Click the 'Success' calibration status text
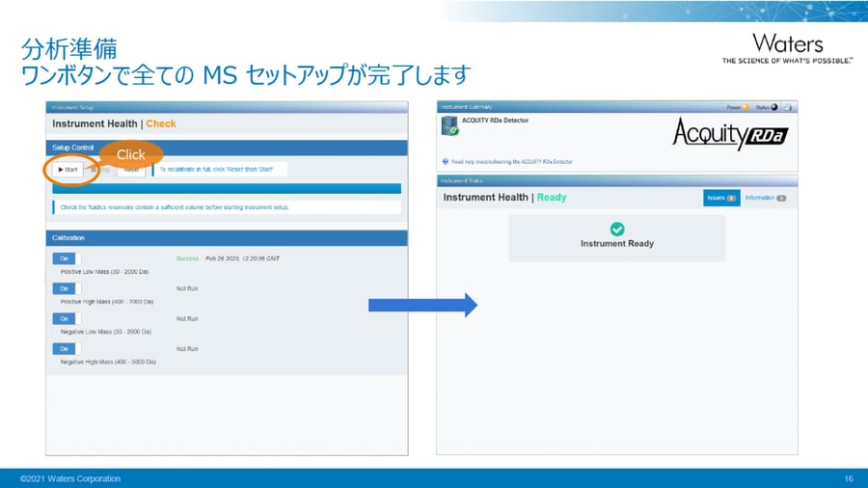The height and width of the screenshot is (488, 868). [x=187, y=258]
